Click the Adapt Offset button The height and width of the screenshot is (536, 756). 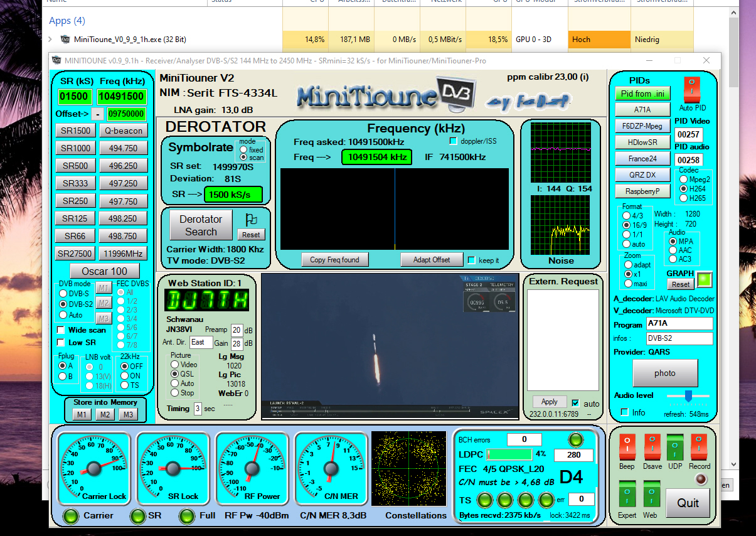point(432,260)
